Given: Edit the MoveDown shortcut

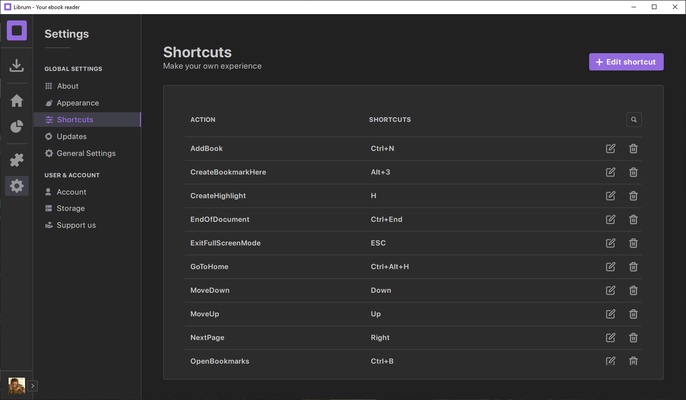Looking at the screenshot, I should (610, 290).
